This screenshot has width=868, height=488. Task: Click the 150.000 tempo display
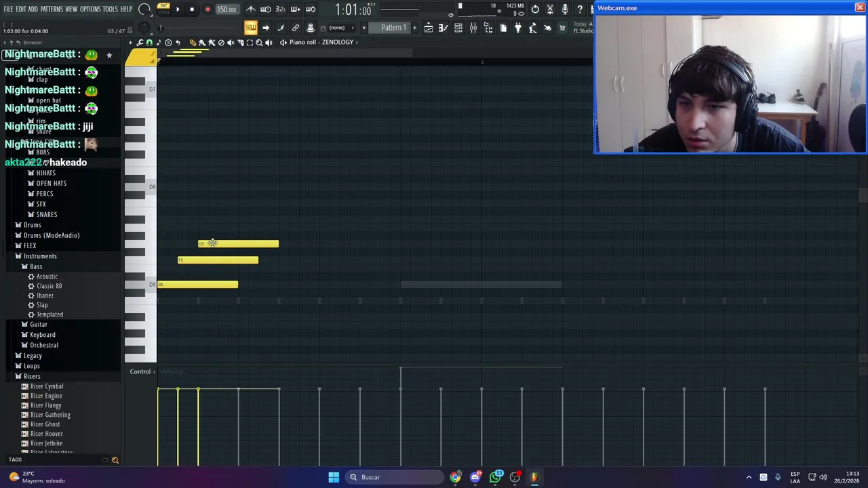(226, 9)
